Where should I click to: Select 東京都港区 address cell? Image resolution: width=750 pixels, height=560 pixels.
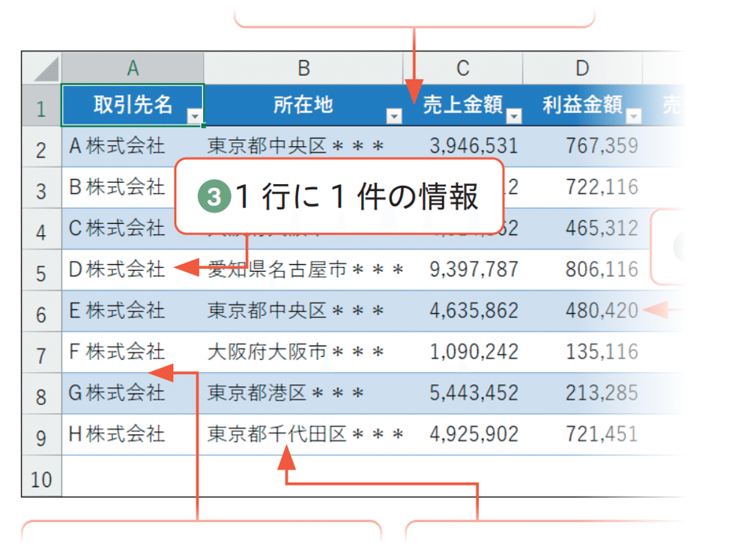303,393
